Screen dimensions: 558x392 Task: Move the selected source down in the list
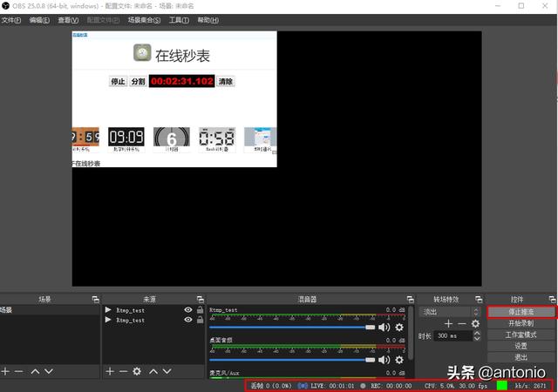[167, 371]
